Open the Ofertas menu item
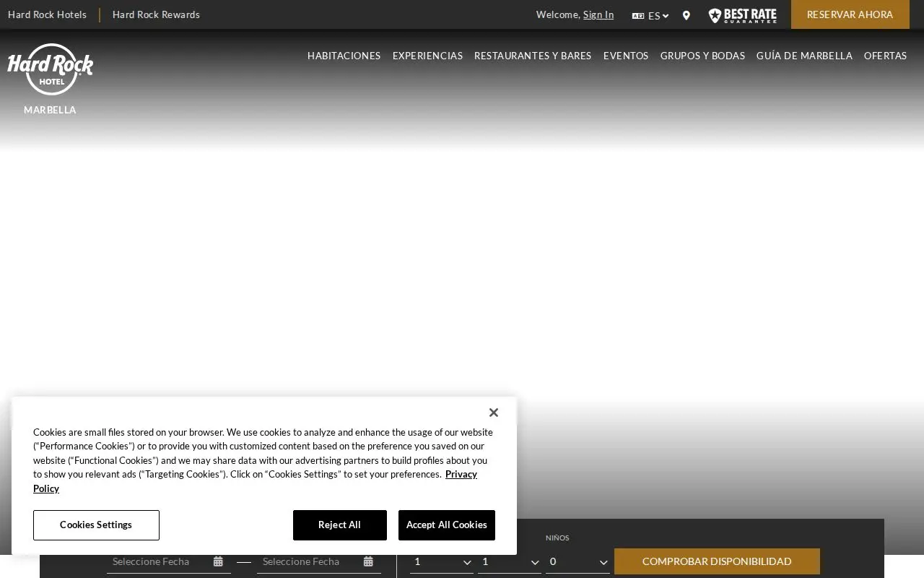Screen dimensions: 924x578 (885, 56)
